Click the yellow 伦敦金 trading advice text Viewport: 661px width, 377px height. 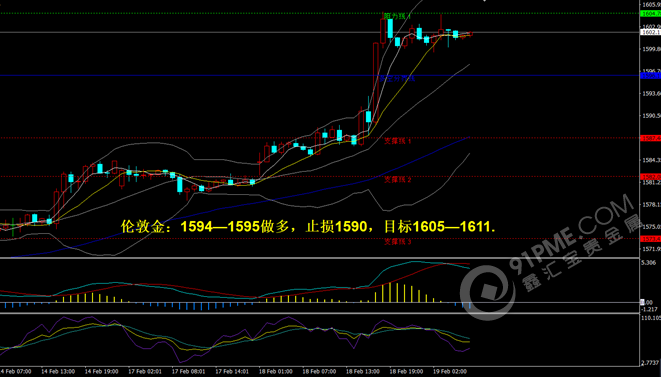pos(308,227)
